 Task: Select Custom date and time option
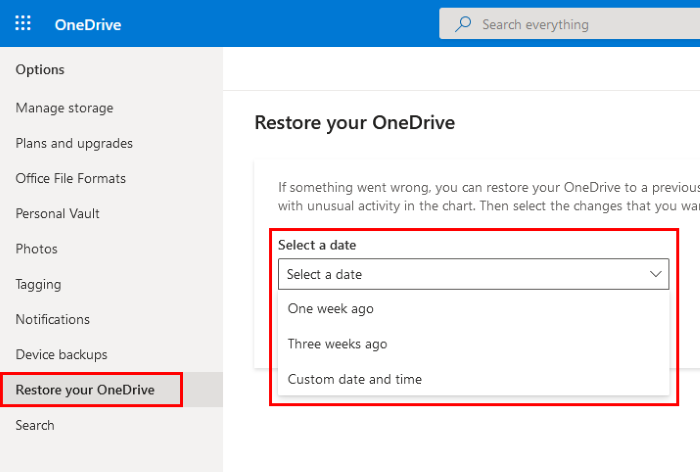pyautogui.click(x=354, y=379)
